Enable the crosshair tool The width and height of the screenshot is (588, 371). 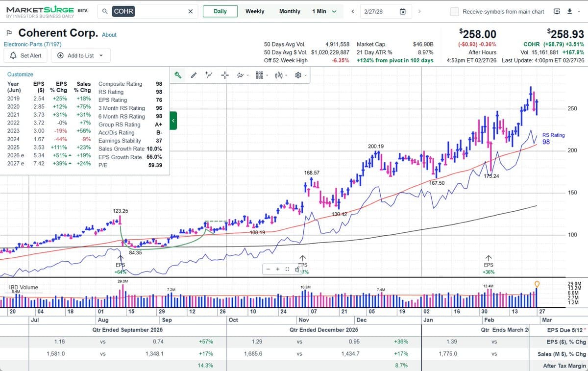(224, 74)
